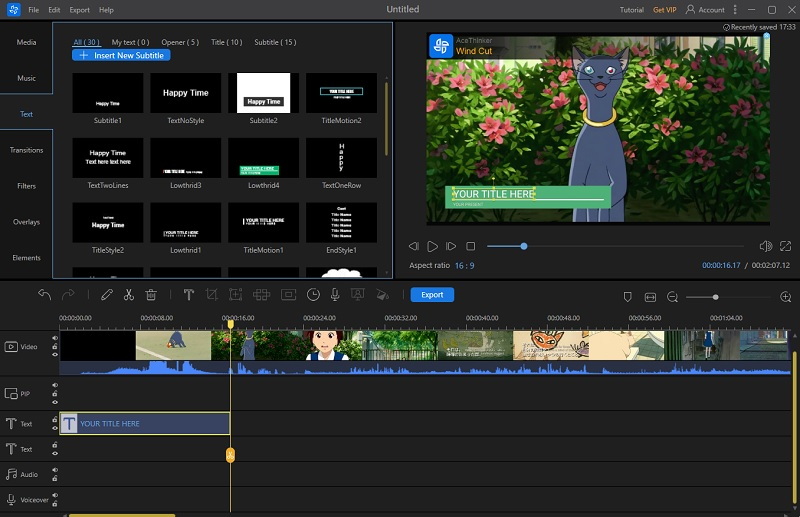Image resolution: width=800 pixels, height=517 pixels.
Task: Open the Transitions panel in sidebar
Action: 26,150
